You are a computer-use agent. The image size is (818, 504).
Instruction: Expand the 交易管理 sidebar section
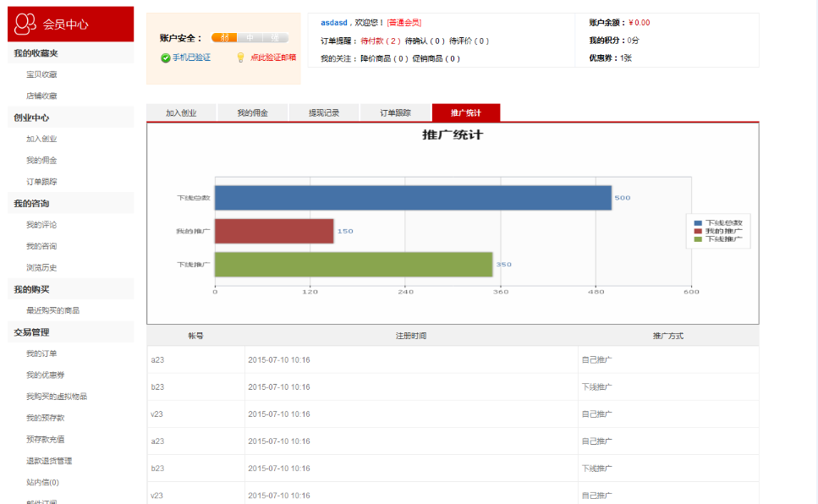31,332
